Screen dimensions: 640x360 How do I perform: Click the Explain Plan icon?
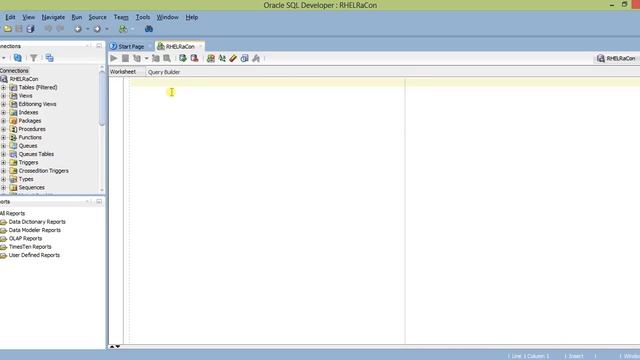156,58
